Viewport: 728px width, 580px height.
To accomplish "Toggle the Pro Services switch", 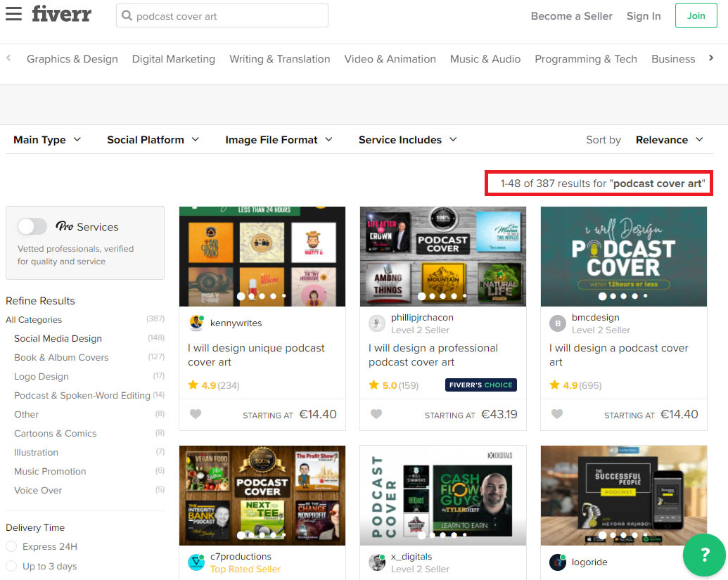I will (32, 226).
